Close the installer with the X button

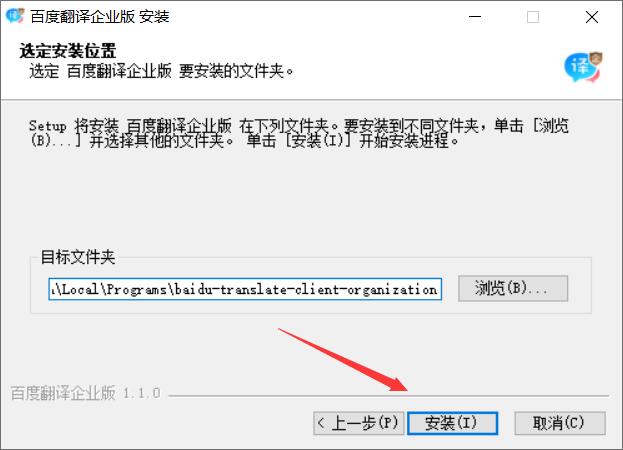[592, 17]
